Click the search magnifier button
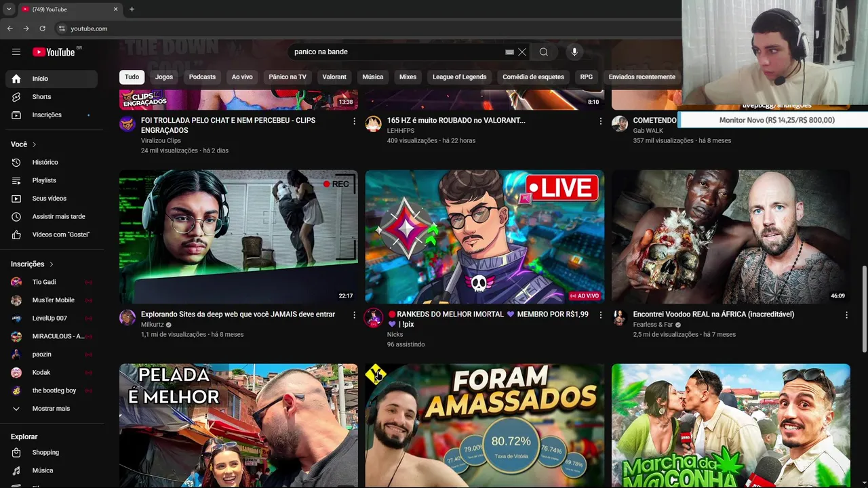 pyautogui.click(x=544, y=52)
